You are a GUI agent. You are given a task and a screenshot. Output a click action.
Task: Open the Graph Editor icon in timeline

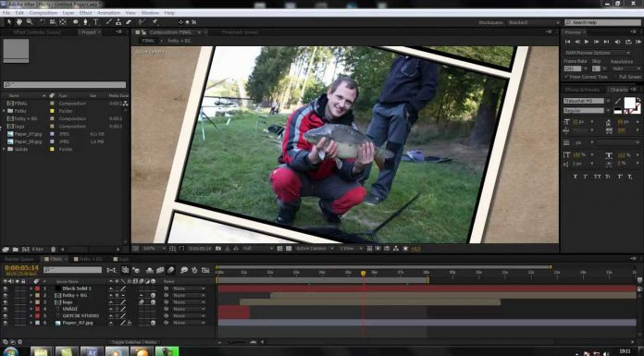tap(204, 270)
